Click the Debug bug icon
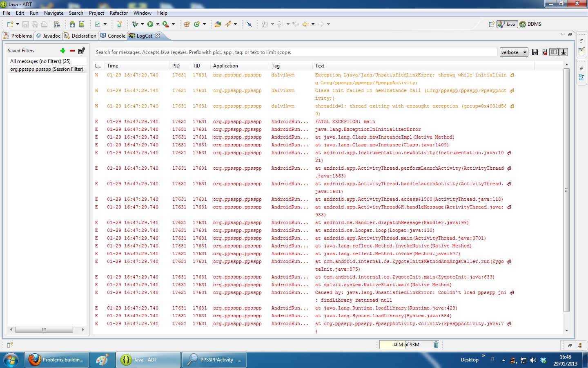588x368 pixels. 135,24
